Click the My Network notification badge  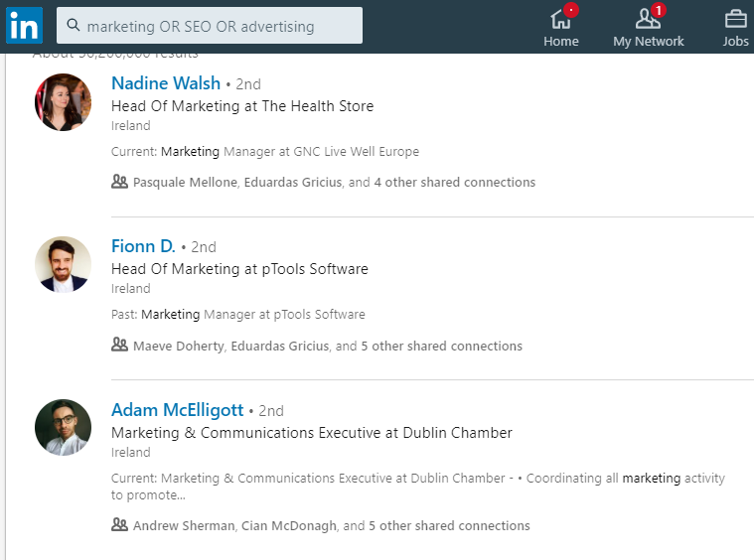[659, 10]
